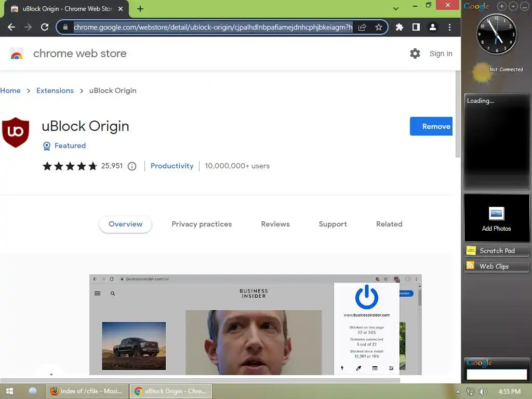The image size is (532, 399).
Task: Click the Not Connected weather gadget
Action: click(497, 72)
